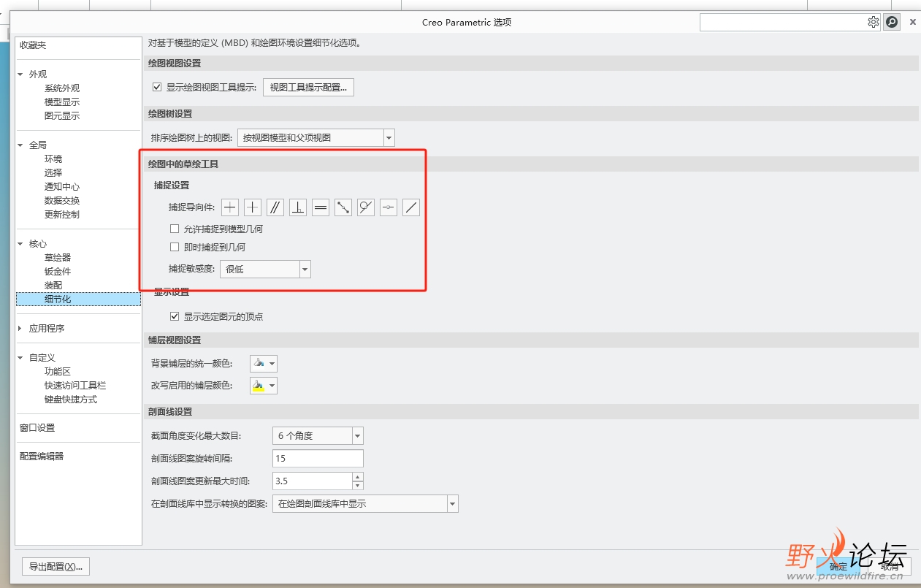Open 配置编辑器 page

point(42,457)
